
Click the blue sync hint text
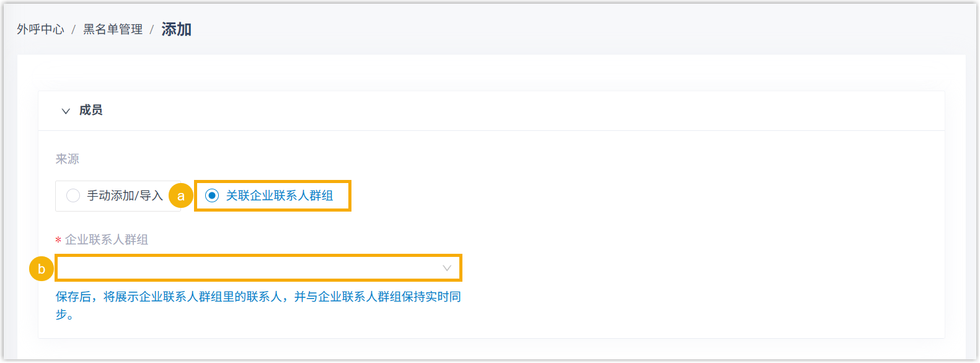tap(258, 297)
